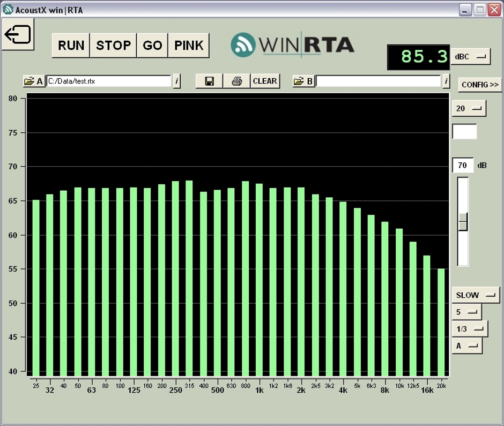The width and height of the screenshot is (504, 426).
Task: Click the 315 Hz spectrum bar
Action: (x=189, y=278)
